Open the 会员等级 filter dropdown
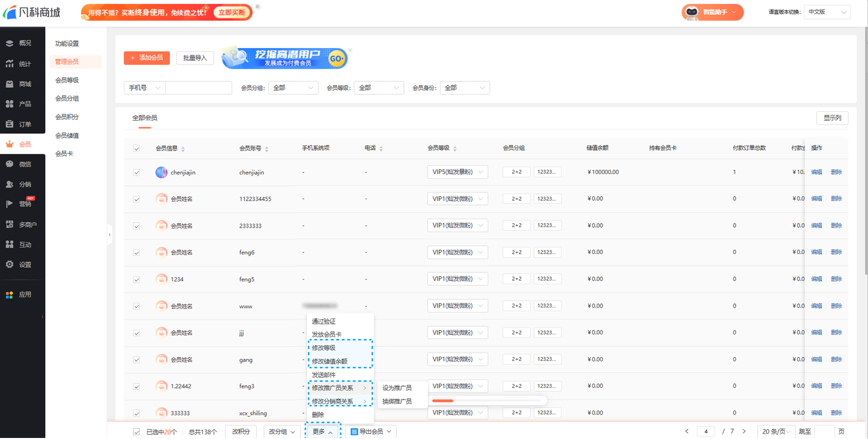868x439 pixels. (379, 88)
